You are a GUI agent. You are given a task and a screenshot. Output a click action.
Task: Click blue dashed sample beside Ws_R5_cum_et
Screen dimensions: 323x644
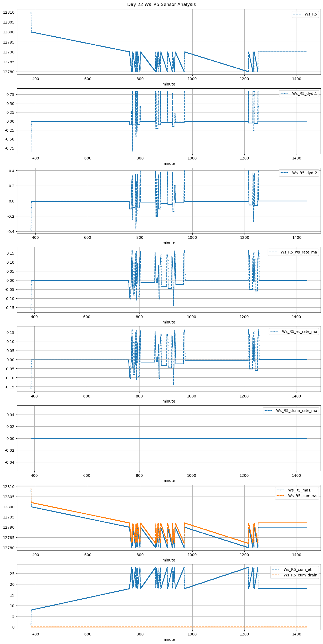(276, 569)
